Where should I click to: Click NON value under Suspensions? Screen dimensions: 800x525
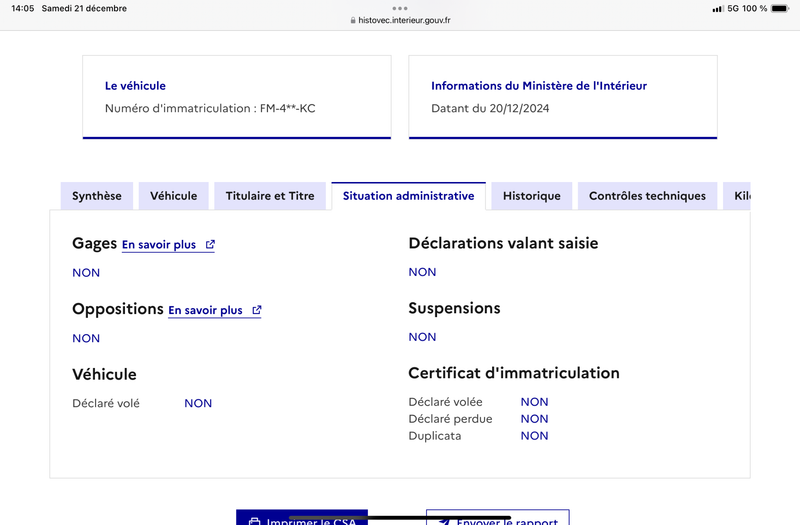[x=422, y=337]
